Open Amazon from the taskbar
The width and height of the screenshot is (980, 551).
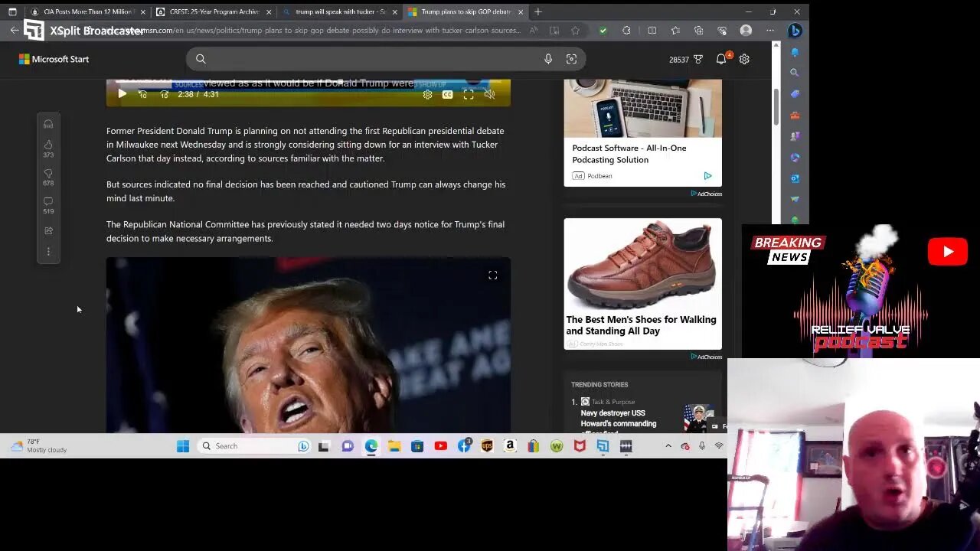[x=510, y=446]
